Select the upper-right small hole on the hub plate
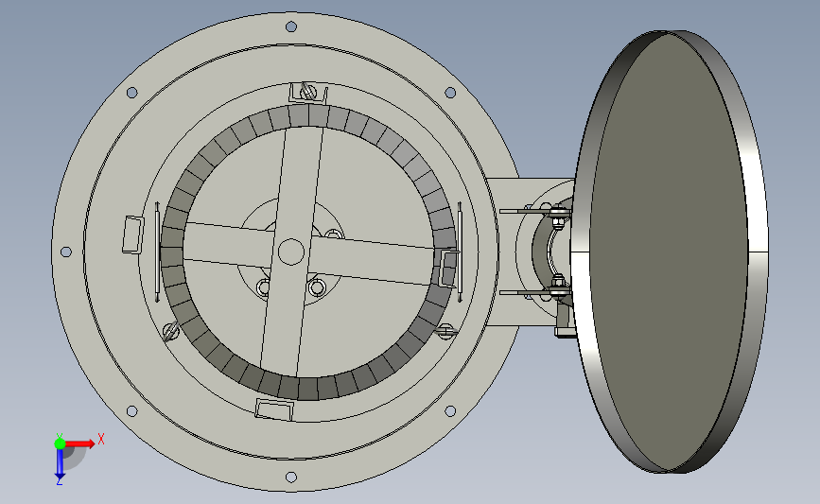Image resolution: width=820 pixels, height=504 pixels. (334, 234)
